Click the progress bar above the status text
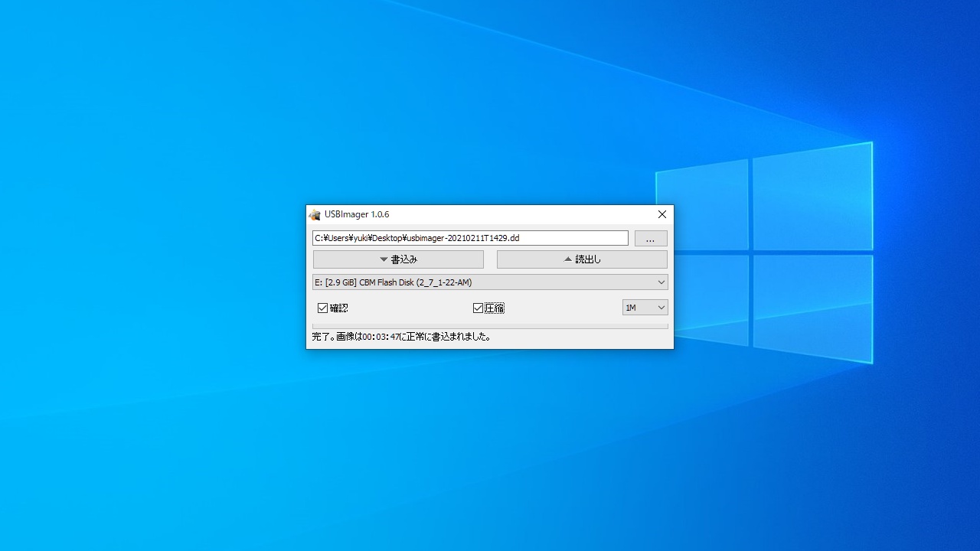This screenshot has width=980, height=551. [490, 327]
